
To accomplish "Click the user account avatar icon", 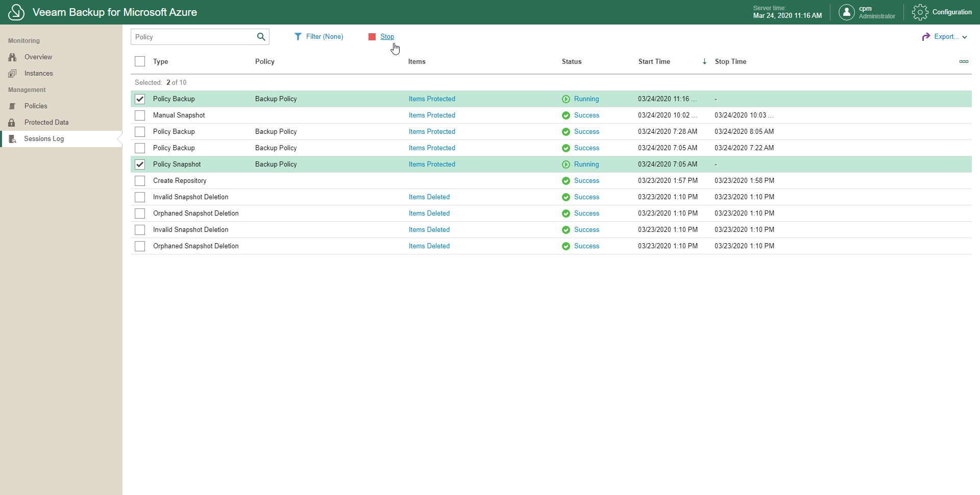I will (x=846, y=12).
